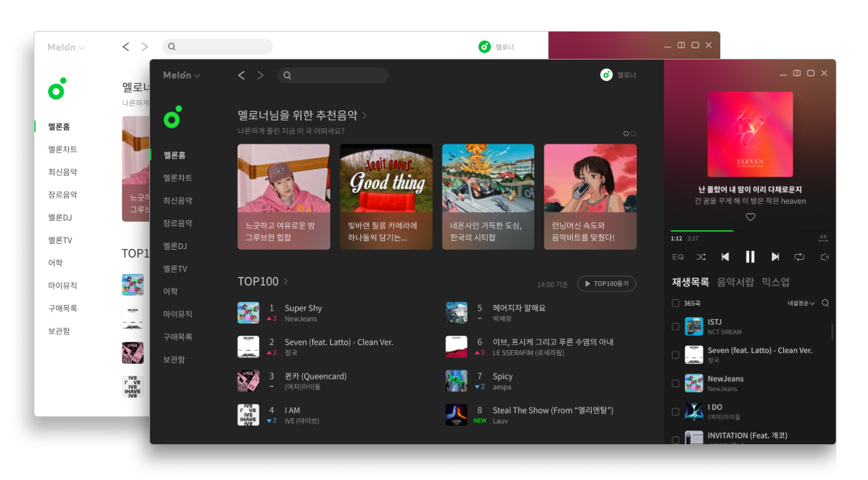The height and width of the screenshot is (480, 868).
Task: Go to previous track in player
Action: pyautogui.click(x=725, y=257)
